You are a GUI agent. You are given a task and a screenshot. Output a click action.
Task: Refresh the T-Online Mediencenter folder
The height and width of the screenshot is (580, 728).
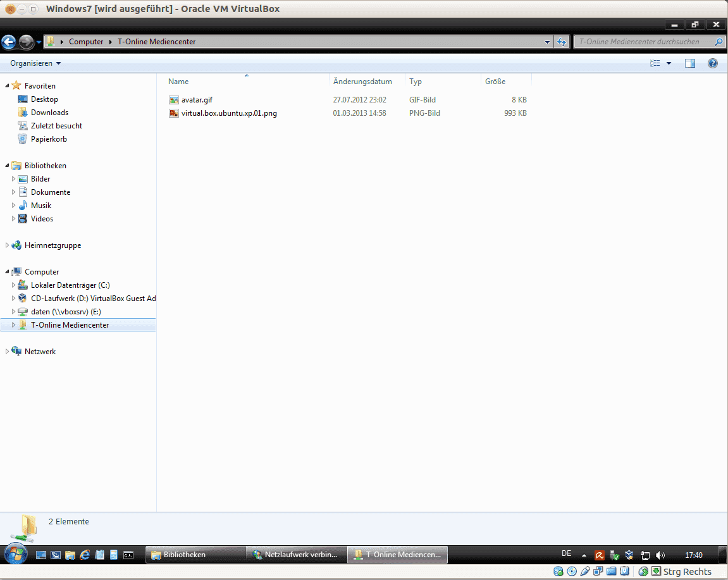pos(561,42)
